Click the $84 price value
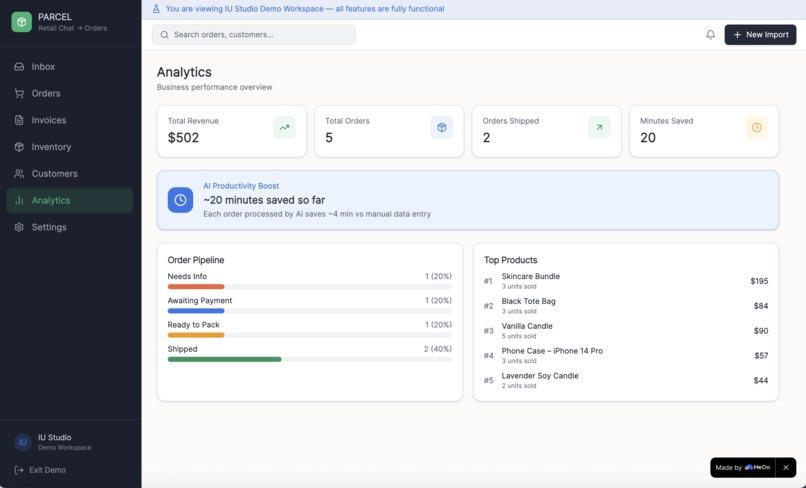The image size is (806, 488). tap(761, 306)
